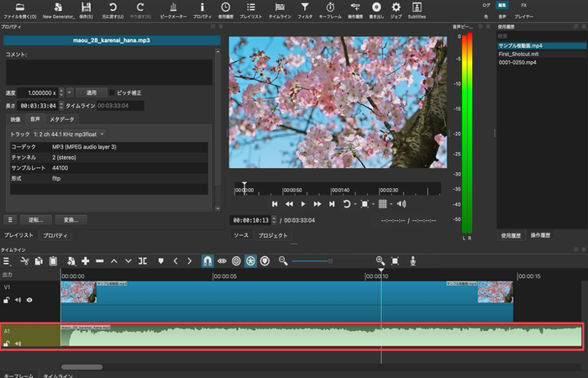
Task: Mute the A1 audio track
Action: click(18, 344)
